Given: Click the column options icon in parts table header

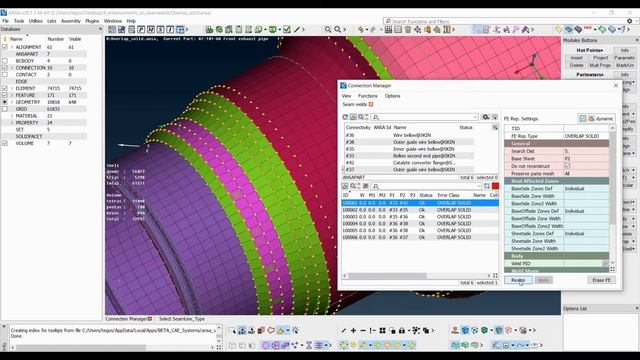Looking at the screenshot, I should tap(495, 127).
